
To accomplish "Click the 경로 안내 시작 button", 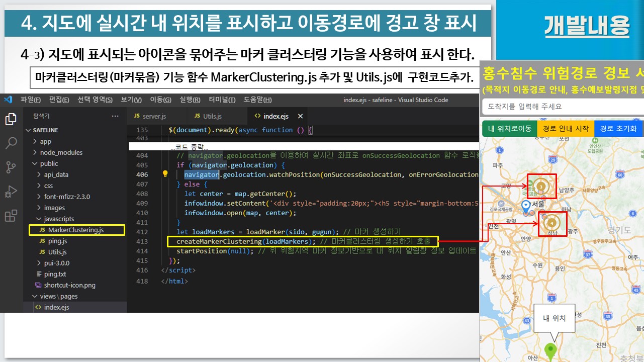I will (566, 129).
